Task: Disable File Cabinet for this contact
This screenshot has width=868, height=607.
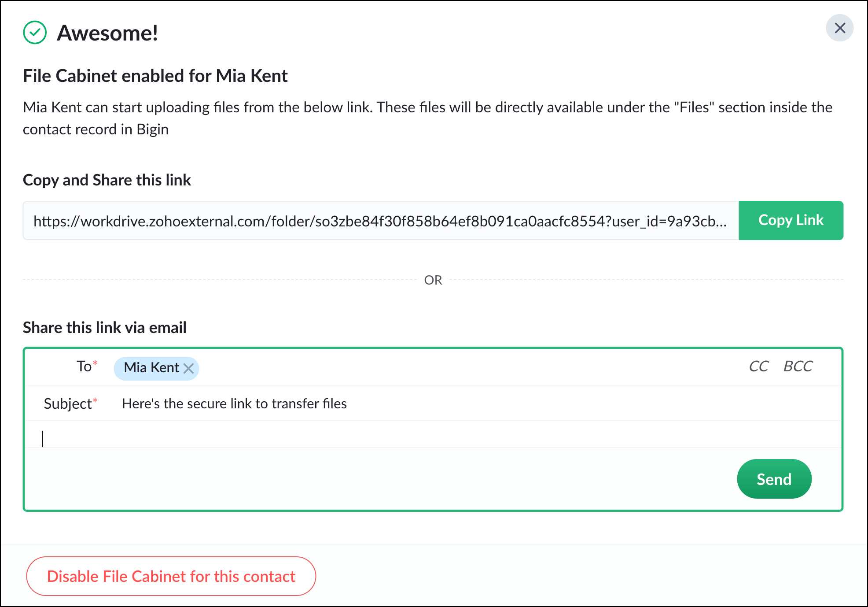Action: click(x=171, y=576)
